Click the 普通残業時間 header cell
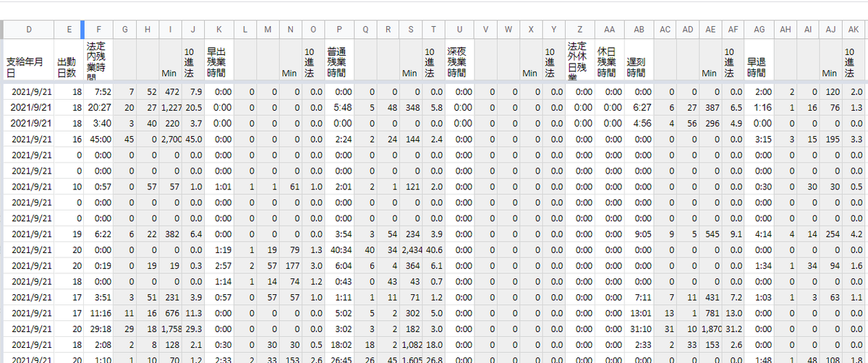The image size is (868, 363). 339,61
